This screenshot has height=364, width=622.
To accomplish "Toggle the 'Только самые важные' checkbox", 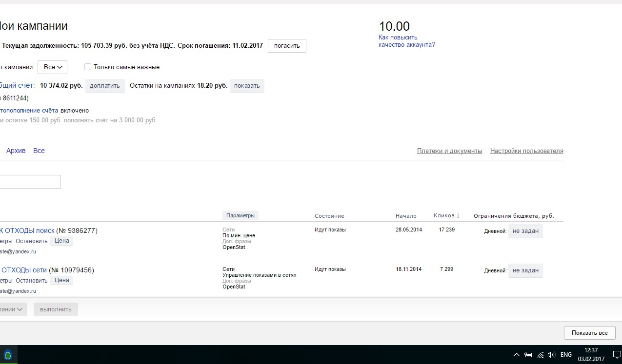I will pyautogui.click(x=88, y=67).
